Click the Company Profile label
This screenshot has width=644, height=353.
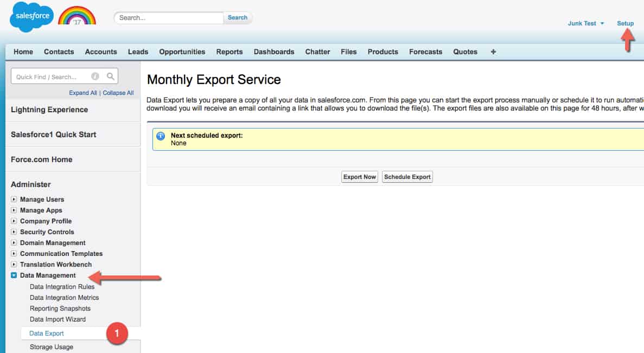point(46,221)
